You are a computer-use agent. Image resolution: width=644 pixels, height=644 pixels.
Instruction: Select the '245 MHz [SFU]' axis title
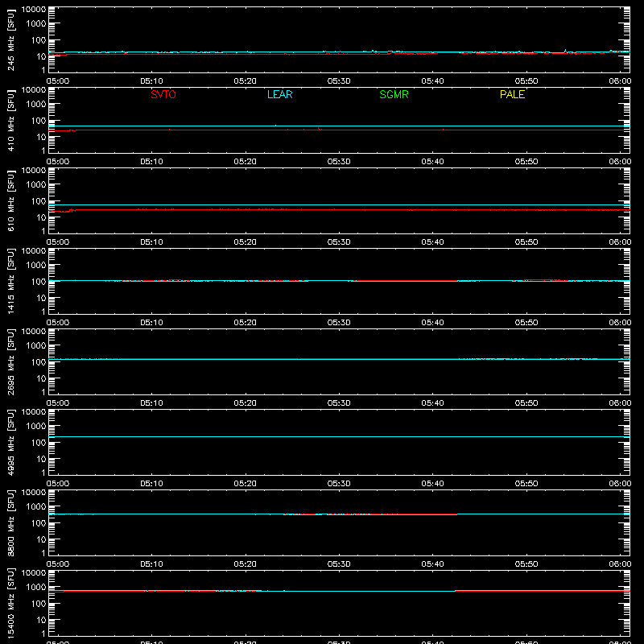click(10, 39)
